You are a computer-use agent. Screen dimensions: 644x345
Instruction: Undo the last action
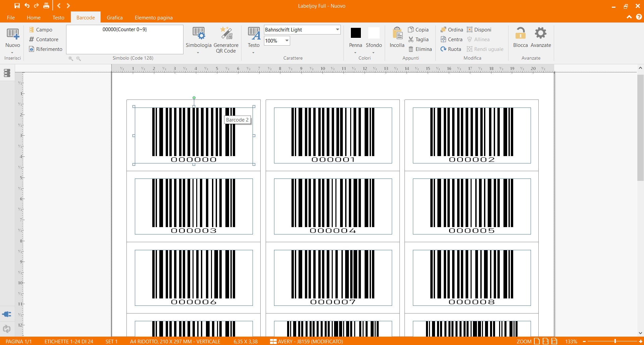27,6
